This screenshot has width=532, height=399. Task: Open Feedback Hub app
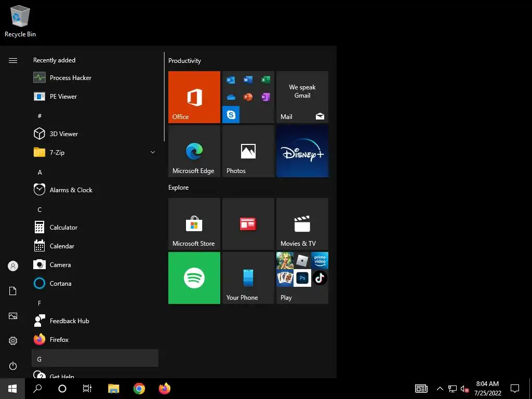(95, 321)
